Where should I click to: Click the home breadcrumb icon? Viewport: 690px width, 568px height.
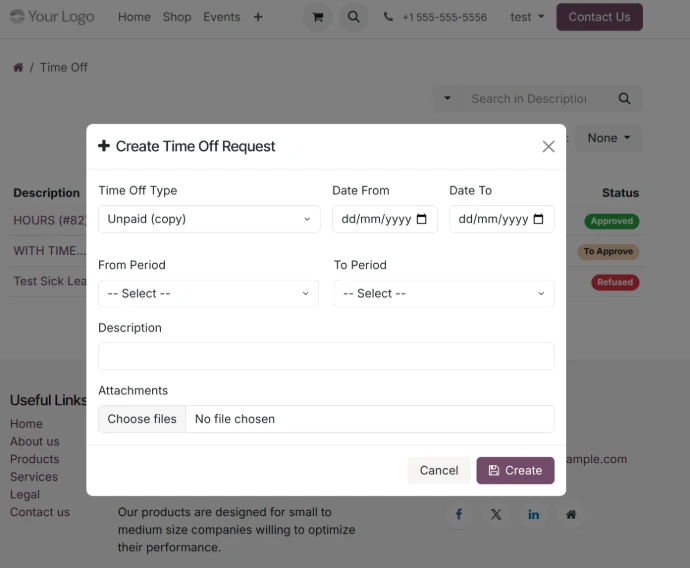18,68
